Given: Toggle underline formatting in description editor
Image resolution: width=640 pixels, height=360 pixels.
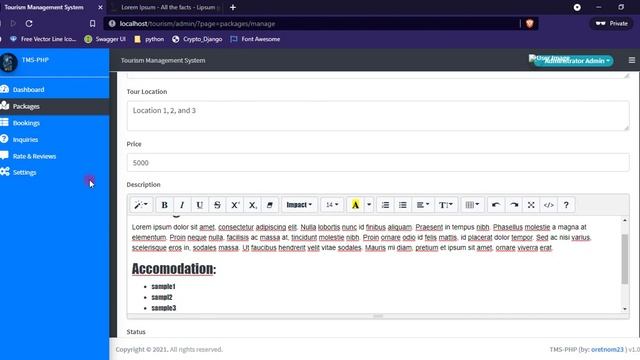Looking at the screenshot, I should [x=200, y=205].
